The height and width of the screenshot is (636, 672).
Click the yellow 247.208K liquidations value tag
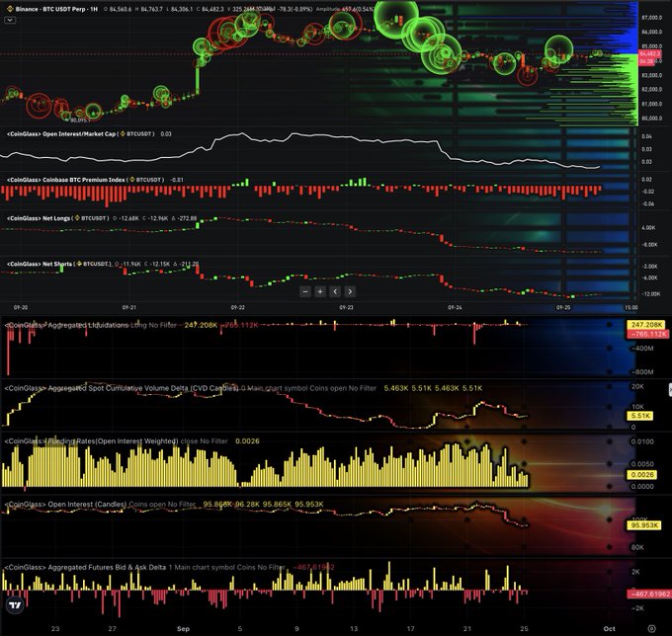click(646, 325)
